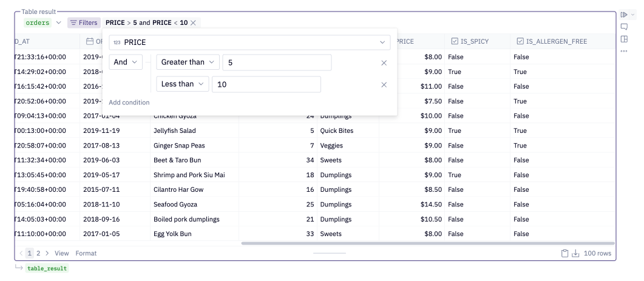The image size is (644, 281).
Task: Click the Veggies category cell
Action: point(348,146)
